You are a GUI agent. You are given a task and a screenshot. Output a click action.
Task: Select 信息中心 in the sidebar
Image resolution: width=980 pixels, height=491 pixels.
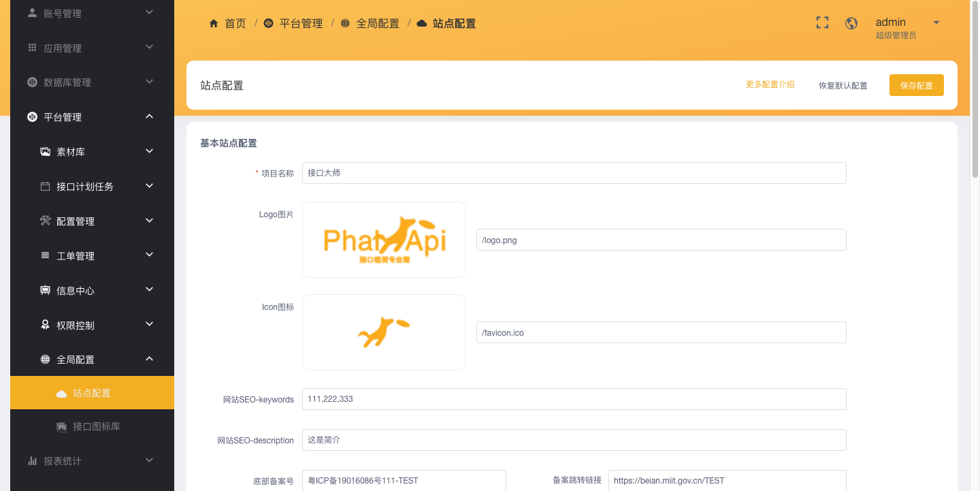point(92,290)
